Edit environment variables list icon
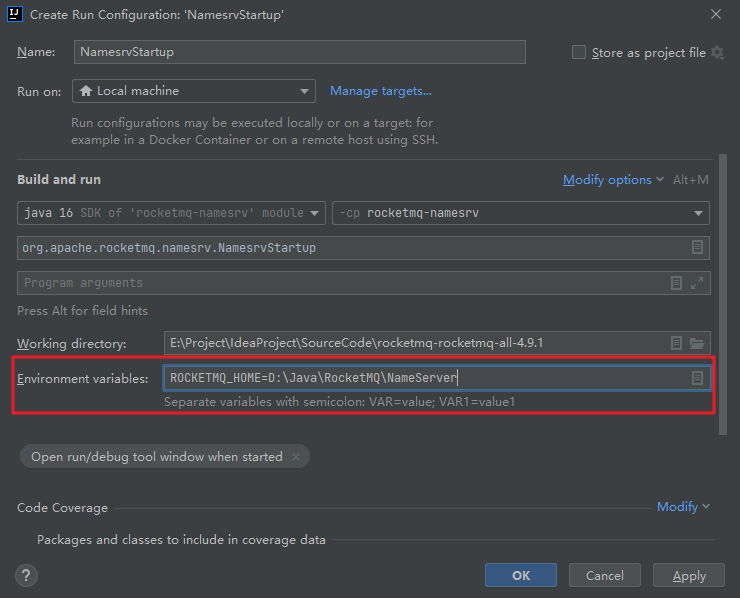The image size is (740, 598). tap(697, 378)
